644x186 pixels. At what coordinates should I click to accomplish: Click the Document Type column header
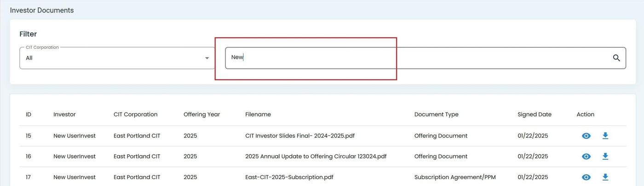coord(436,114)
